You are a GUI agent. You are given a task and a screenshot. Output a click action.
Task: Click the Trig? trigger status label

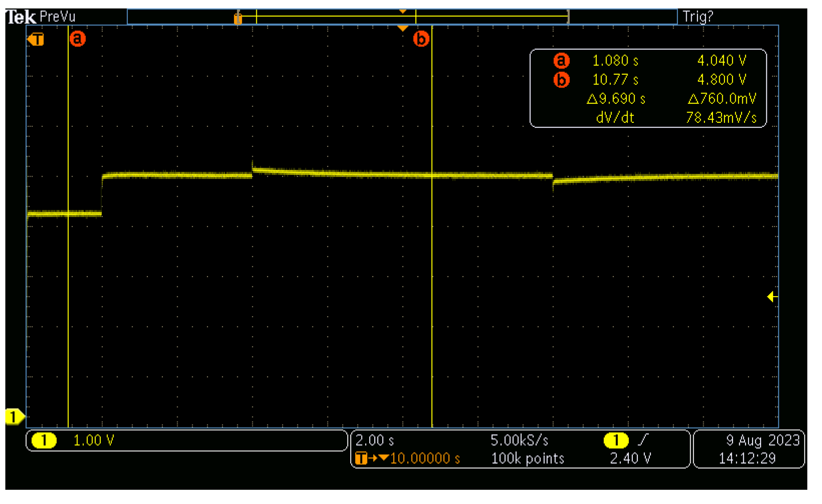tap(697, 17)
